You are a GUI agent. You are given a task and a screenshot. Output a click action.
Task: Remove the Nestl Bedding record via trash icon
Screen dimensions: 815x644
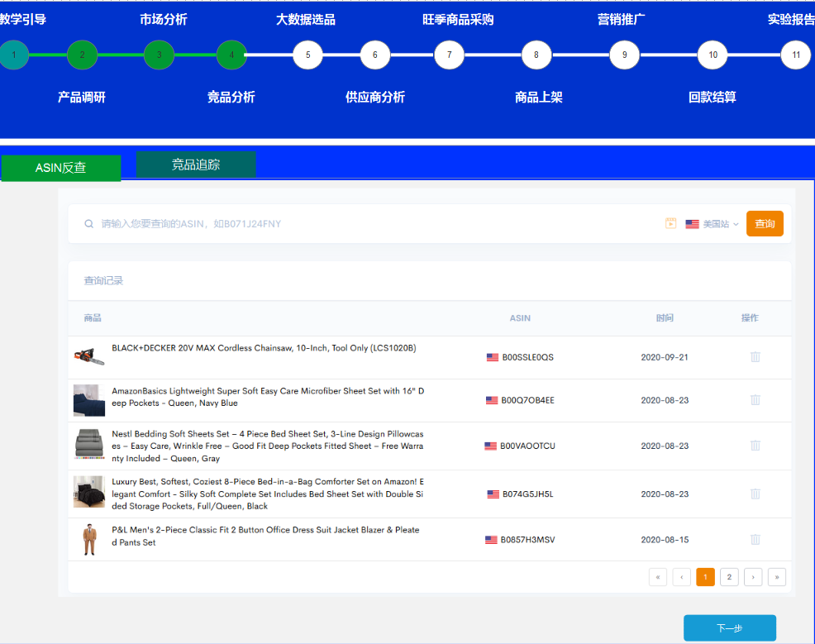pos(755,446)
